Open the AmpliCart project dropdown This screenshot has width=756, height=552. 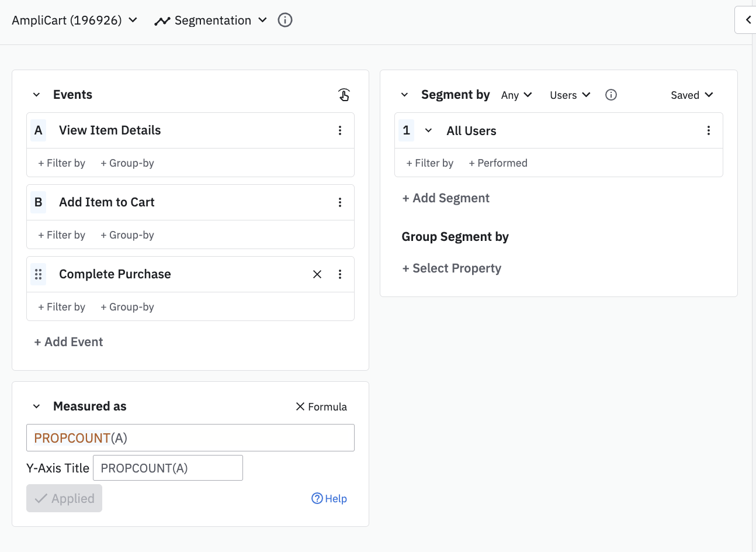tap(75, 20)
